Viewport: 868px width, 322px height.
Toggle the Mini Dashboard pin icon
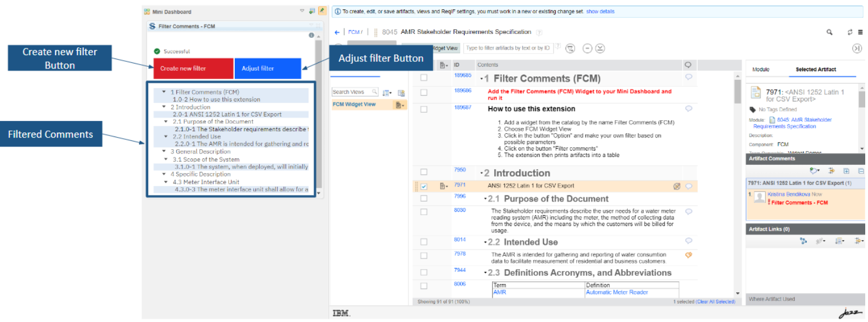tap(322, 11)
